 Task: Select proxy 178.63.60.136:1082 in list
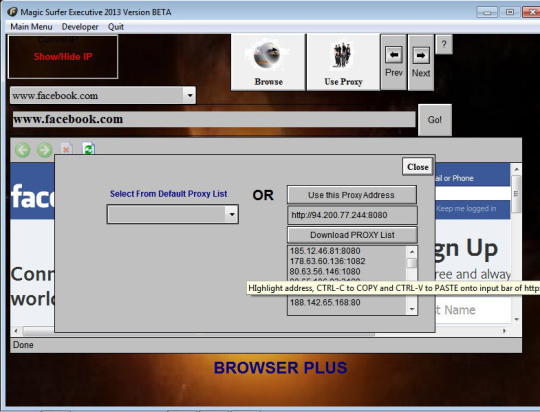[328, 261]
